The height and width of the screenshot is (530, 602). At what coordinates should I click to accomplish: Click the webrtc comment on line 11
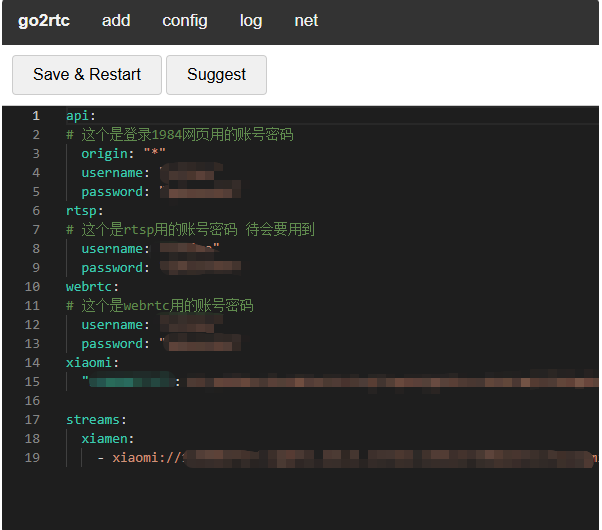point(160,306)
